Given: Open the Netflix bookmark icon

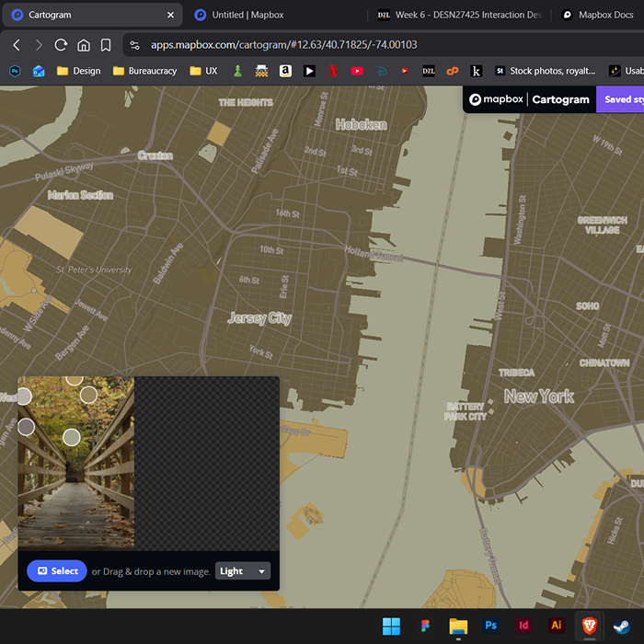Looking at the screenshot, I should point(333,71).
